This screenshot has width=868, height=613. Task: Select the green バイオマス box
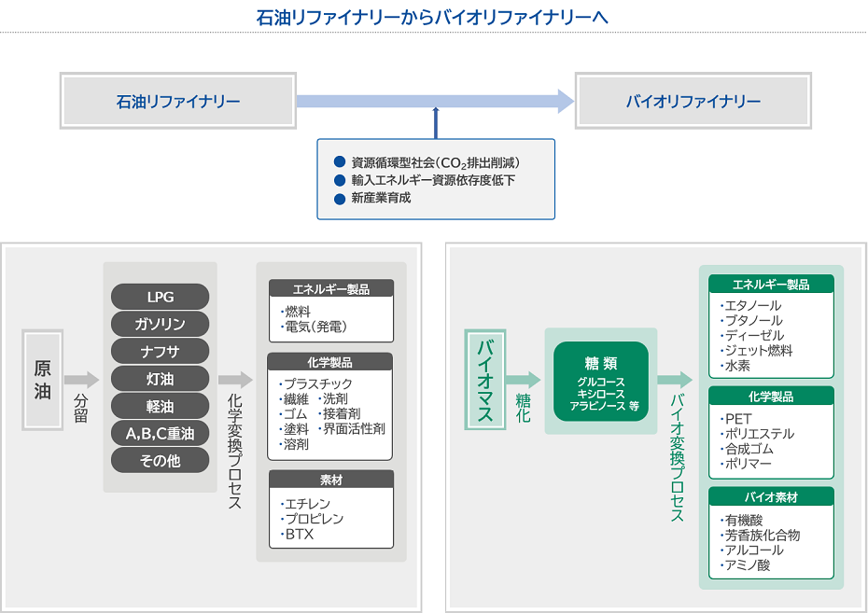(x=485, y=380)
